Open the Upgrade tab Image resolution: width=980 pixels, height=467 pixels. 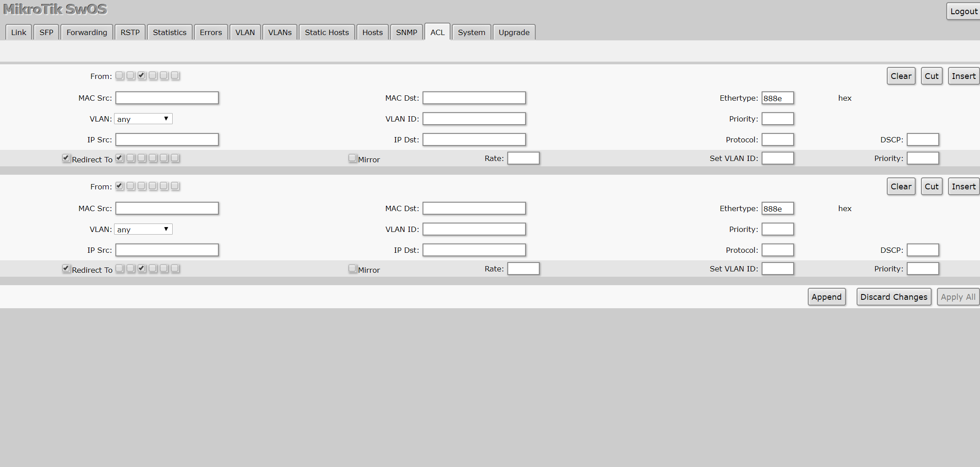(514, 32)
